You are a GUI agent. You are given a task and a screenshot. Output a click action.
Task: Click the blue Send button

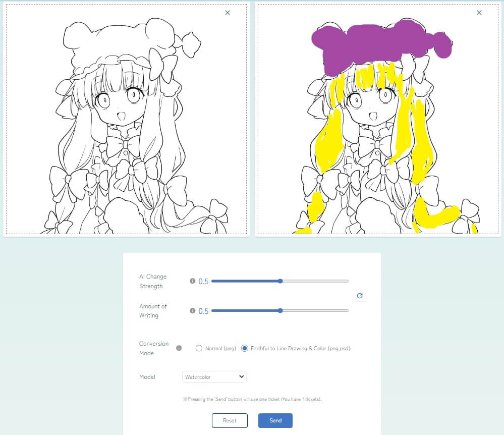tap(275, 420)
